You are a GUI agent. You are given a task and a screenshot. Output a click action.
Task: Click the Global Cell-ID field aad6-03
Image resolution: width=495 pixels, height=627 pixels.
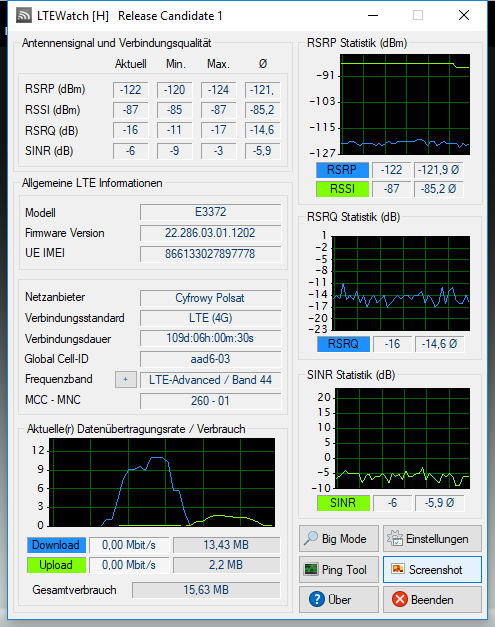coord(210,359)
